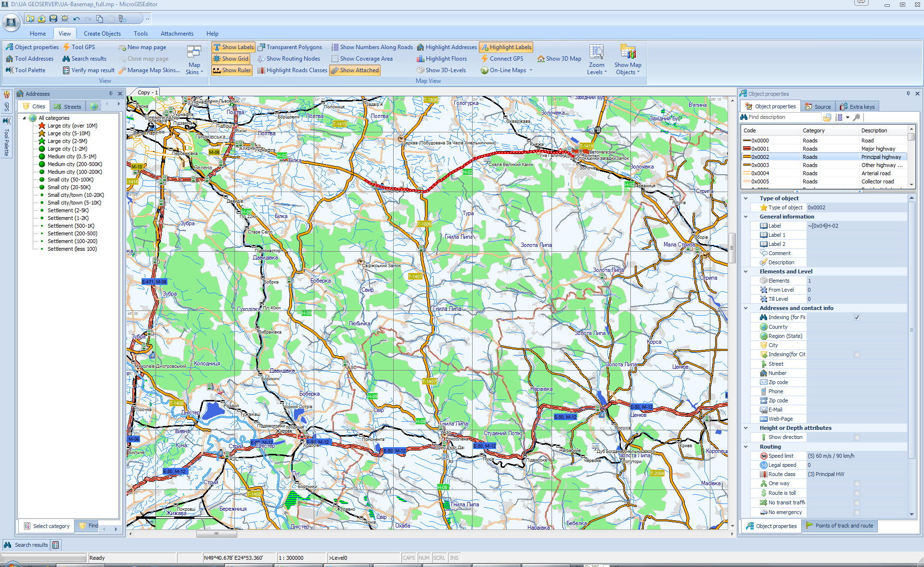924x567 pixels.
Task: Click the Connect GPS icon
Action: pyautogui.click(x=485, y=59)
